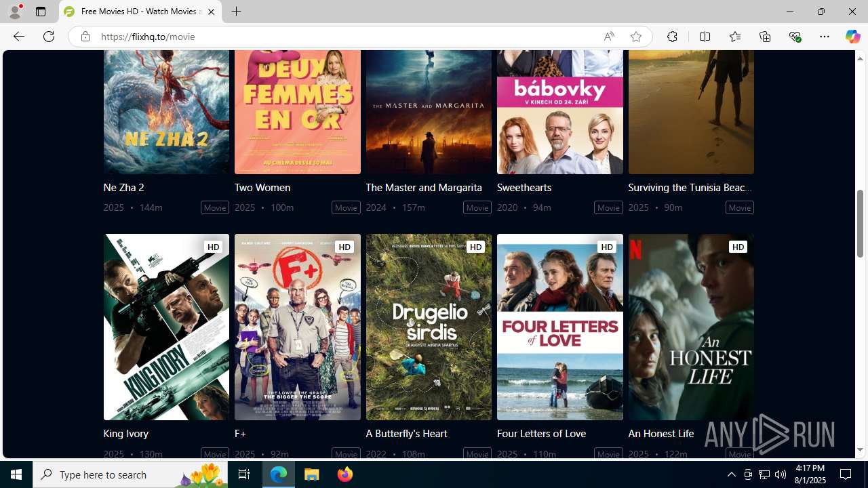The width and height of the screenshot is (868, 488).
Task: Click scrollbar down arrow
Action: coord(860,450)
